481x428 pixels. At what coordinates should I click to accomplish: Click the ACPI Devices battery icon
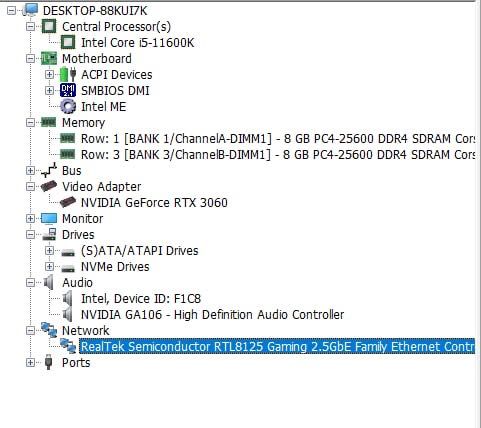(x=68, y=74)
